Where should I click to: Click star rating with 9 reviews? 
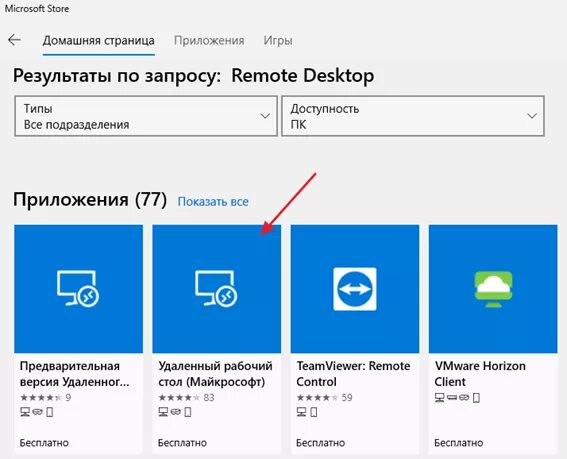click(x=45, y=398)
